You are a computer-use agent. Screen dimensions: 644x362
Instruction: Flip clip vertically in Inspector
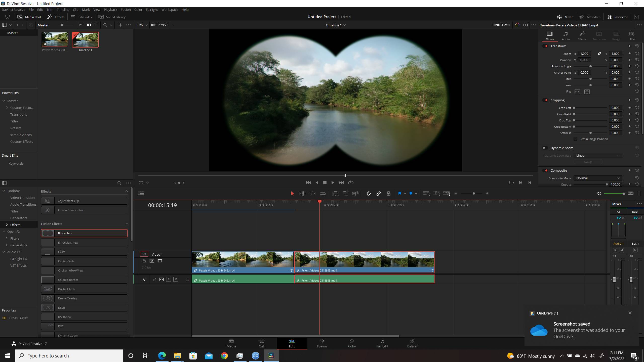tap(587, 92)
